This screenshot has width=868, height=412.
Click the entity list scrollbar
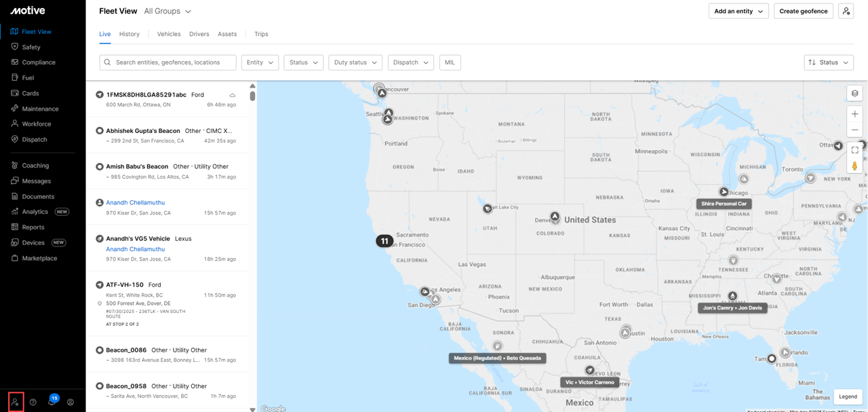tap(252, 96)
